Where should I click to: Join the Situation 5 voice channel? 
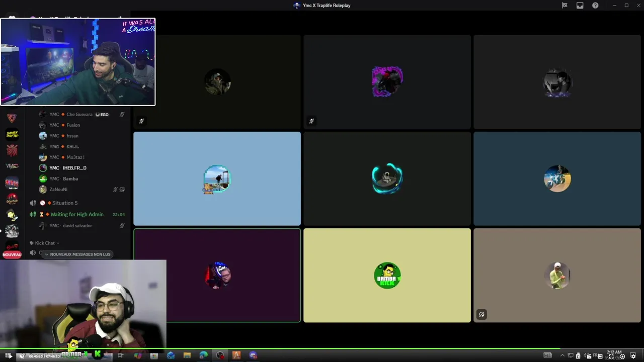click(x=65, y=203)
